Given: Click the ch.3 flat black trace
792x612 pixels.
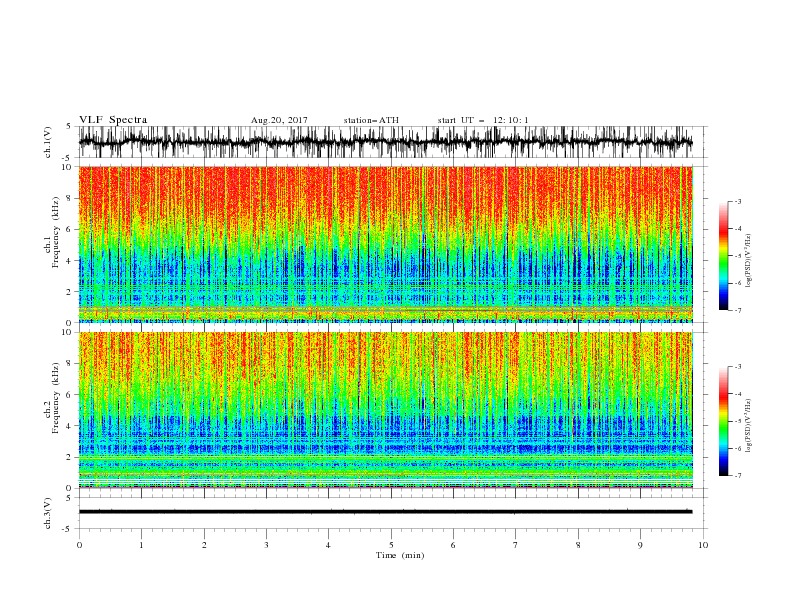Looking at the screenshot, I should pyautogui.click(x=385, y=512).
